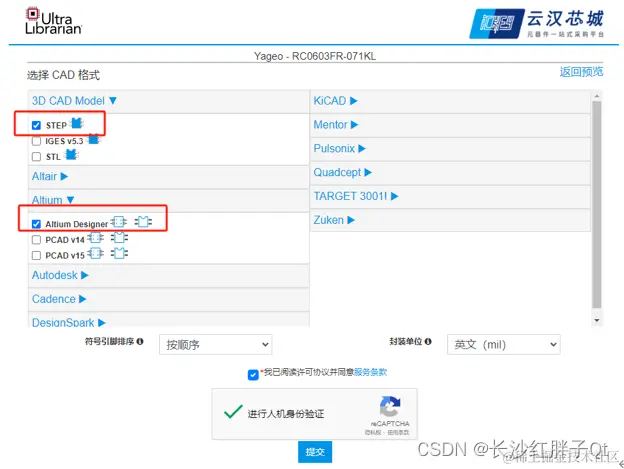Expand the TARGET 3001! section
This screenshot has width=624, height=469.
click(x=356, y=196)
